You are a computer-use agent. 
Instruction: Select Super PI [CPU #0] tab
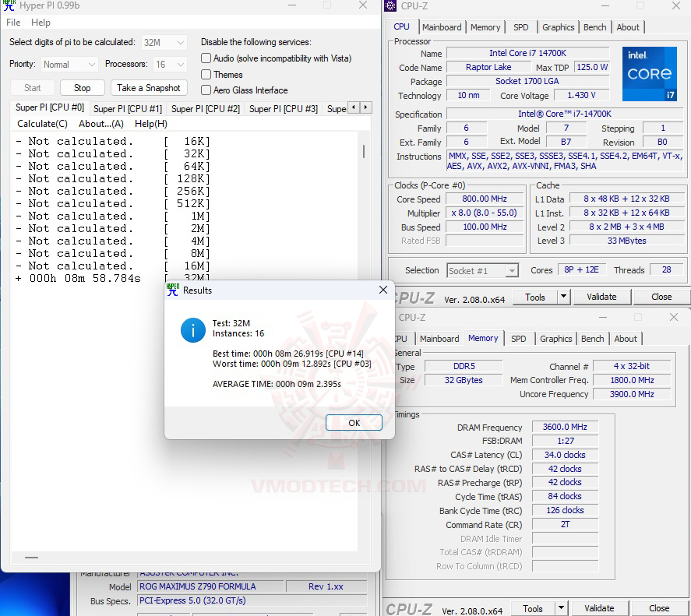click(x=50, y=107)
